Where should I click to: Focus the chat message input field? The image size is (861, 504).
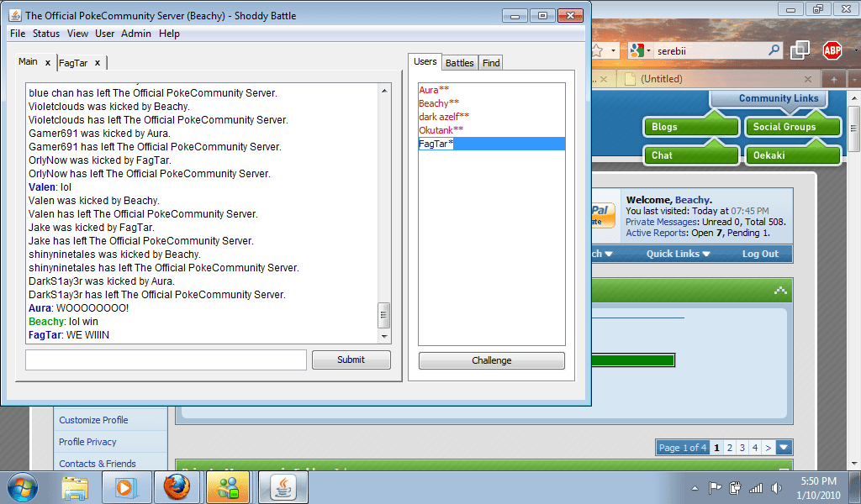(x=166, y=360)
